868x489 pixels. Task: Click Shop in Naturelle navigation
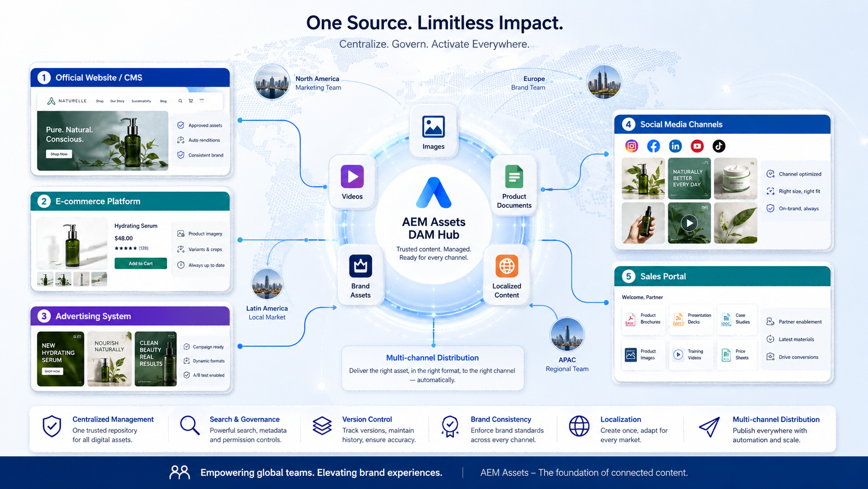(100, 101)
